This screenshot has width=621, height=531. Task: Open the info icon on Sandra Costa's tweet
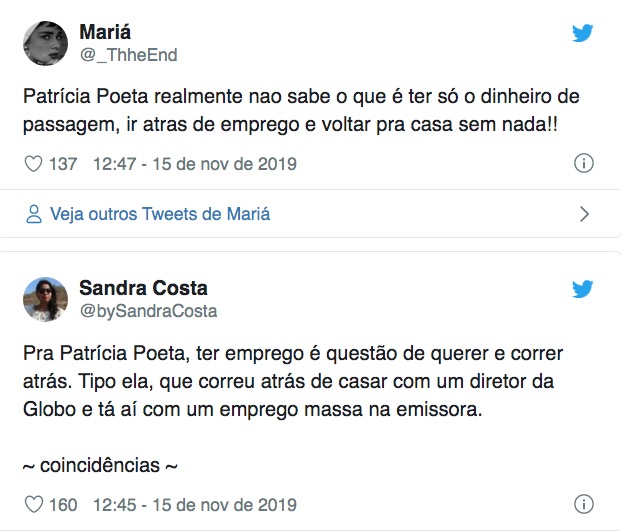585,504
